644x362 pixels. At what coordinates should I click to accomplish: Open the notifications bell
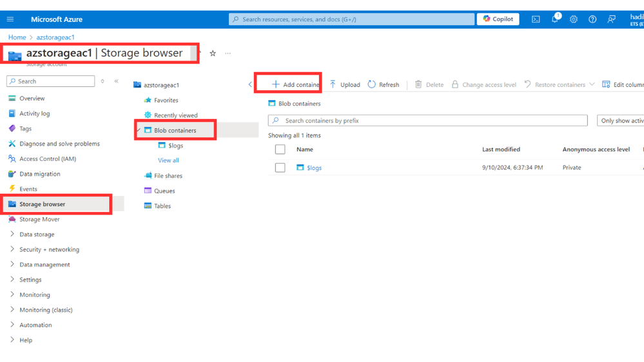tap(555, 19)
